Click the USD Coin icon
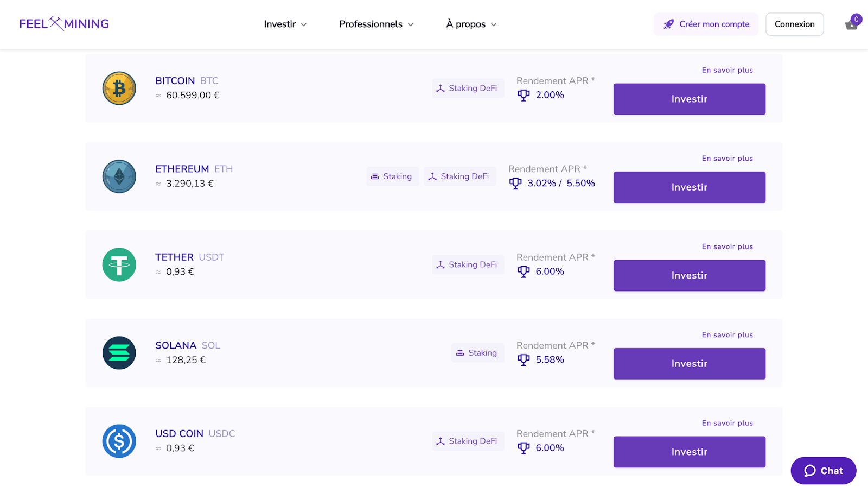Viewport: 868px width, 493px height. [119, 441]
